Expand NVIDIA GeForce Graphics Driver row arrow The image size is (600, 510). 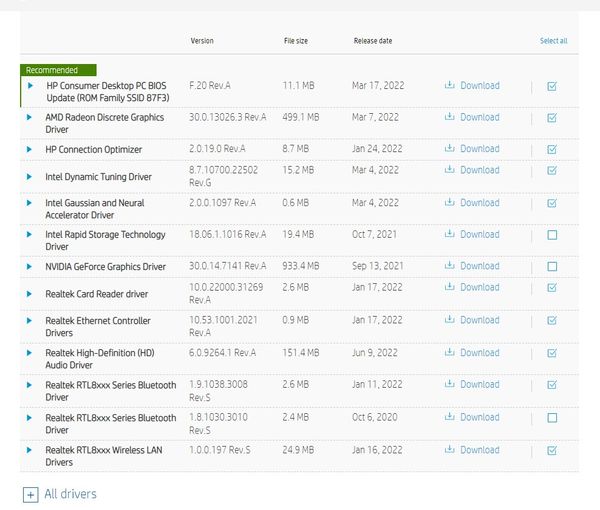pos(29,266)
